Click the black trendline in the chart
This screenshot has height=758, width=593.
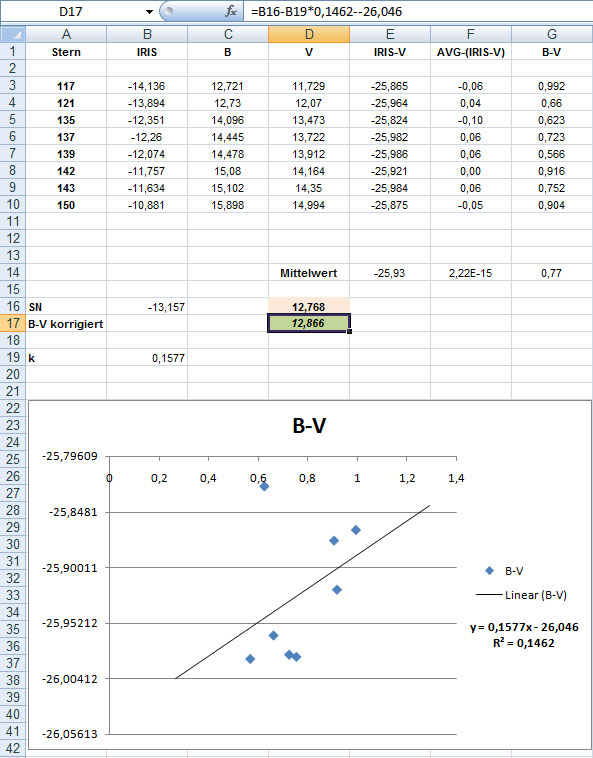click(x=303, y=592)
